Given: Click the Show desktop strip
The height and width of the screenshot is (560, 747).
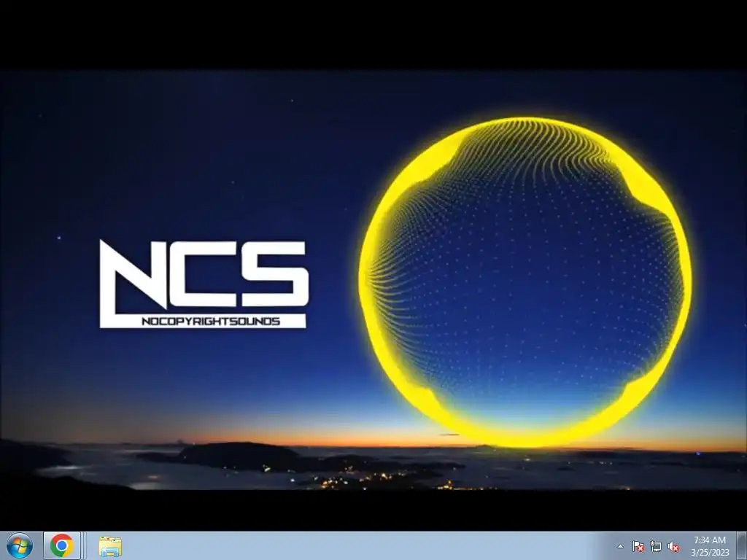Looking at the screenshot, I should coord(741,545).
